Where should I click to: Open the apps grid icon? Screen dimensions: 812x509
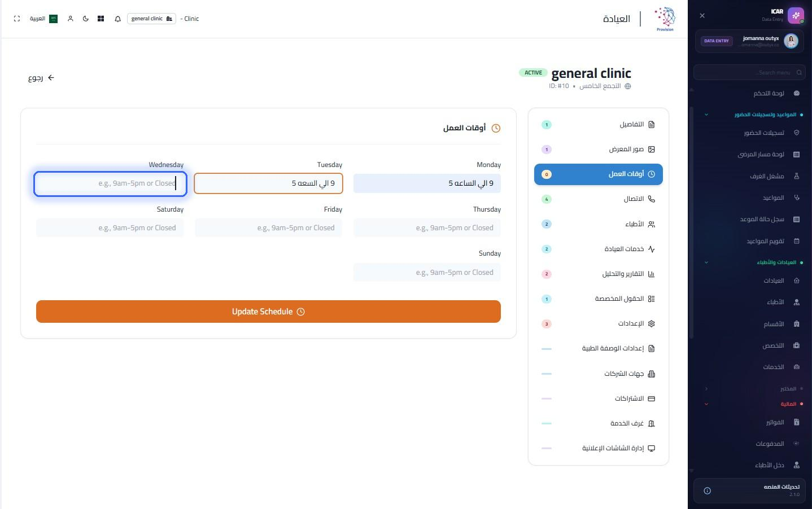pyautogui.click(x=101, y=19)
